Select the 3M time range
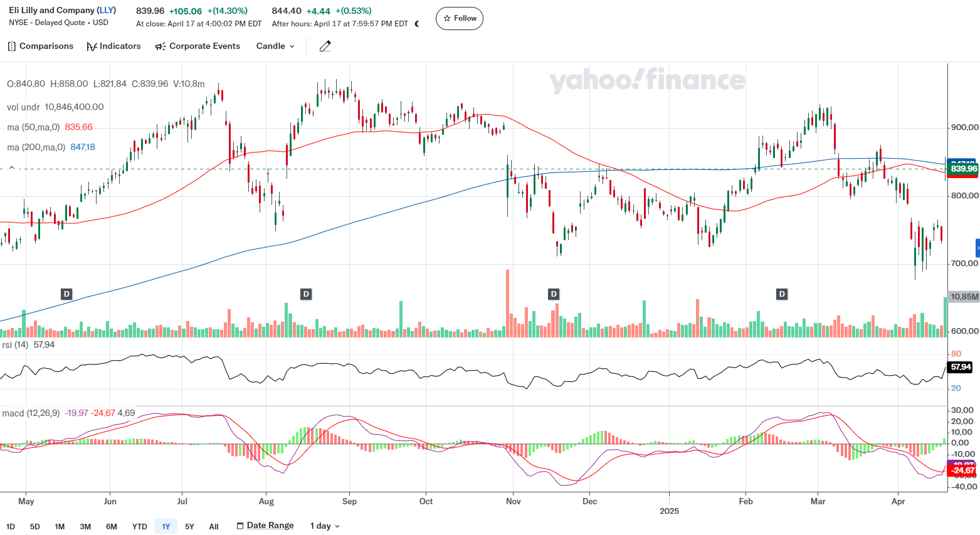 85,526
